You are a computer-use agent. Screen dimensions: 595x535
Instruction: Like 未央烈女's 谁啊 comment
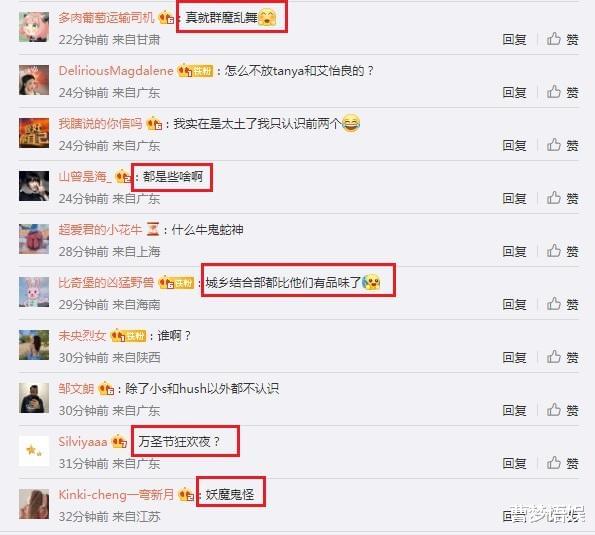(x=562, y=357)
